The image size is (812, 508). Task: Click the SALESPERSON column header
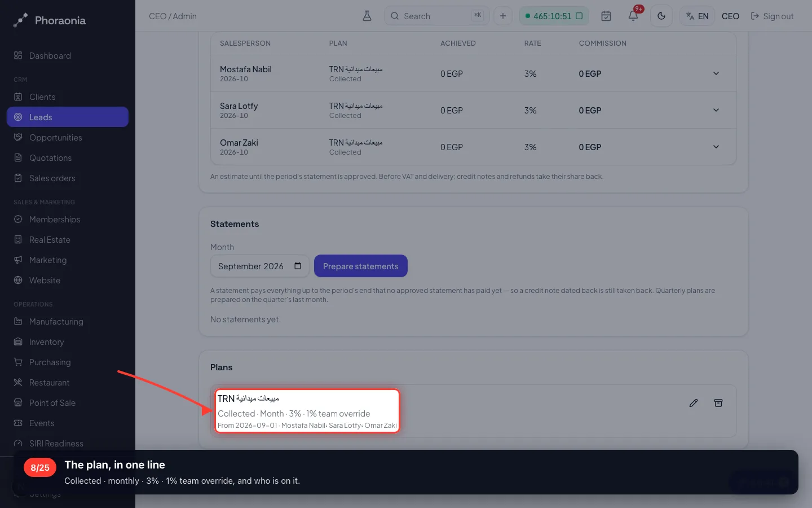pos(245,43)
